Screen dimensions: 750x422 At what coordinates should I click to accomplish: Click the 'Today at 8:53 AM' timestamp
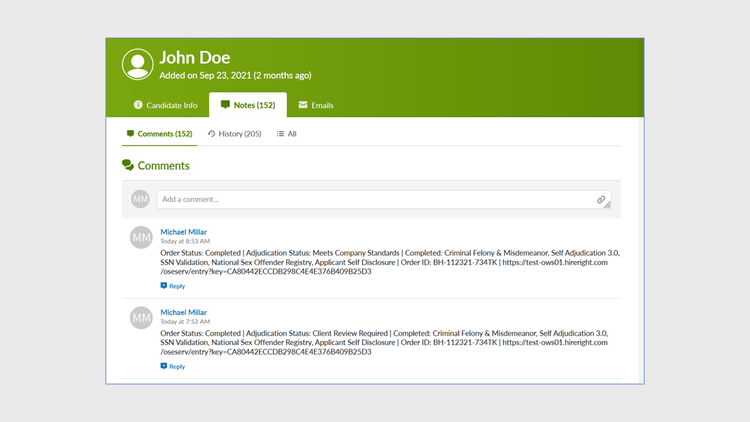(x=185, y=241)
